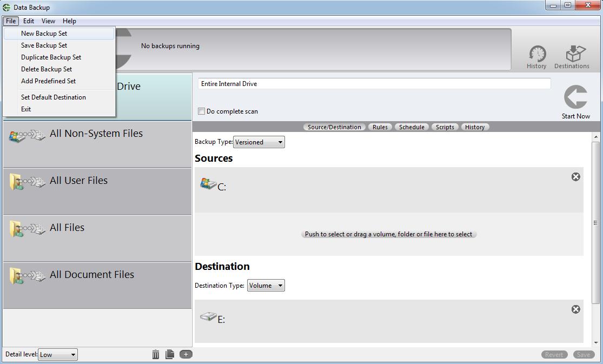The width and height of the screenshot is (603, 364).
Task: Open the Destination Type dropdown
Action: coord(266,285)
